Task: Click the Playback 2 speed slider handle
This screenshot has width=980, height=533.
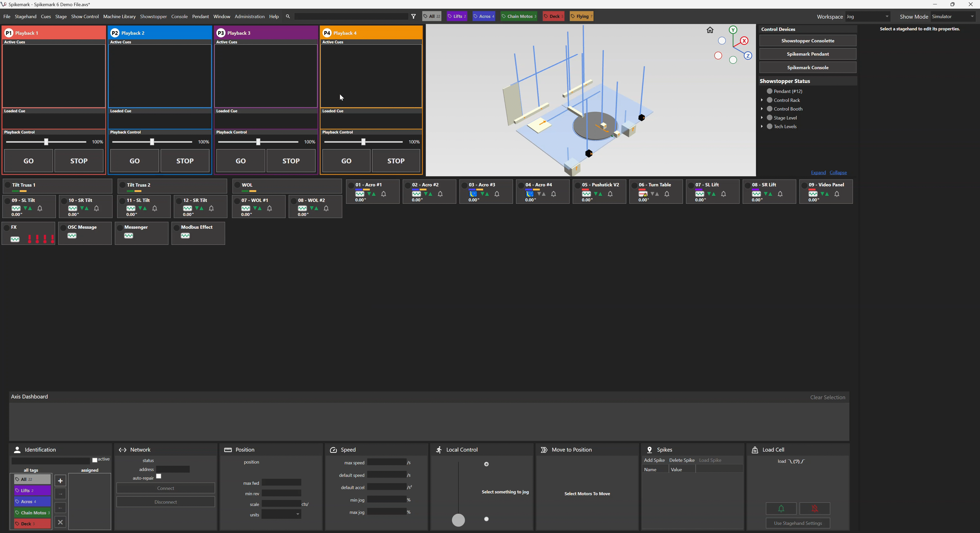Action: [x=152, y=142]
